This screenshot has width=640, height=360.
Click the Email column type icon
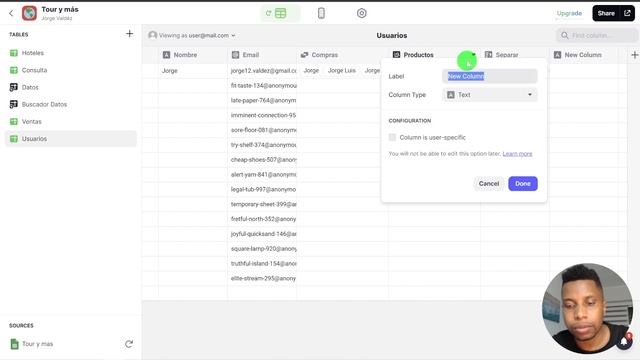(x=236, y=55)
